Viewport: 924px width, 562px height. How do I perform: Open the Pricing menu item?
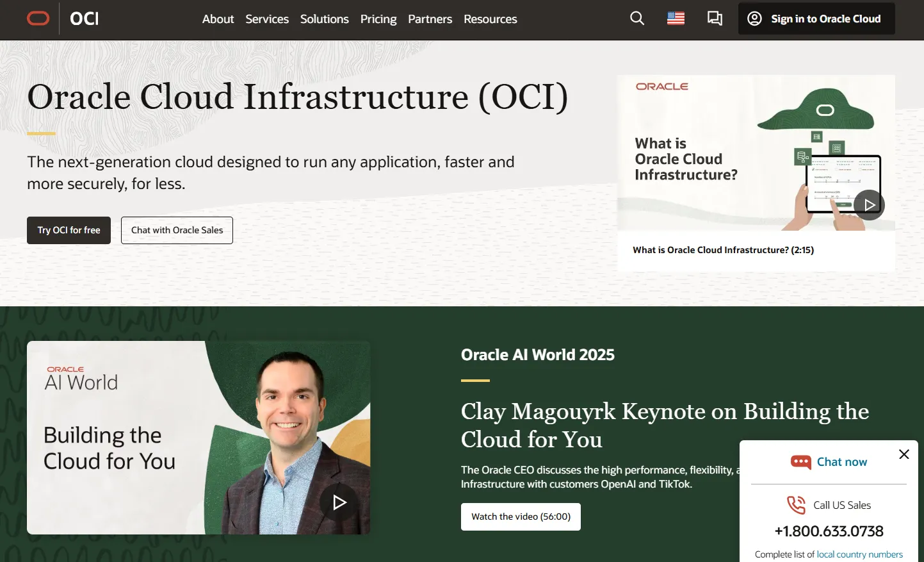click(378, 19)
